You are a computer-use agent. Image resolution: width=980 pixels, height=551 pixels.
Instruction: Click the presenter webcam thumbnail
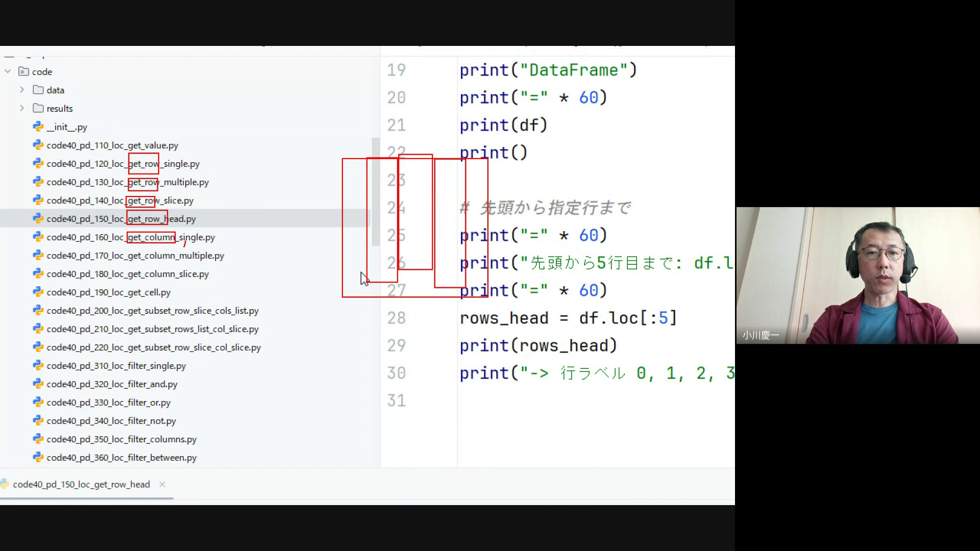coord(857,275)
